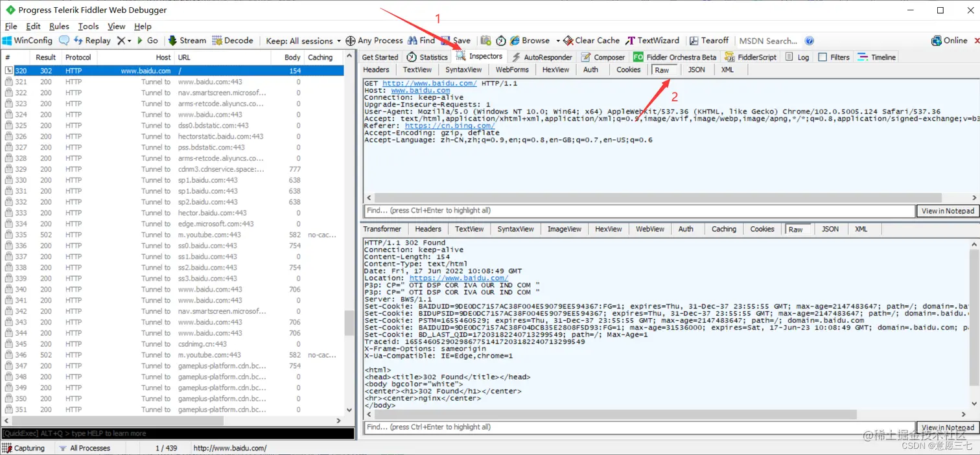Click All Processes filter in status bar
Screen dimensions: 980x455
point(84,448)
